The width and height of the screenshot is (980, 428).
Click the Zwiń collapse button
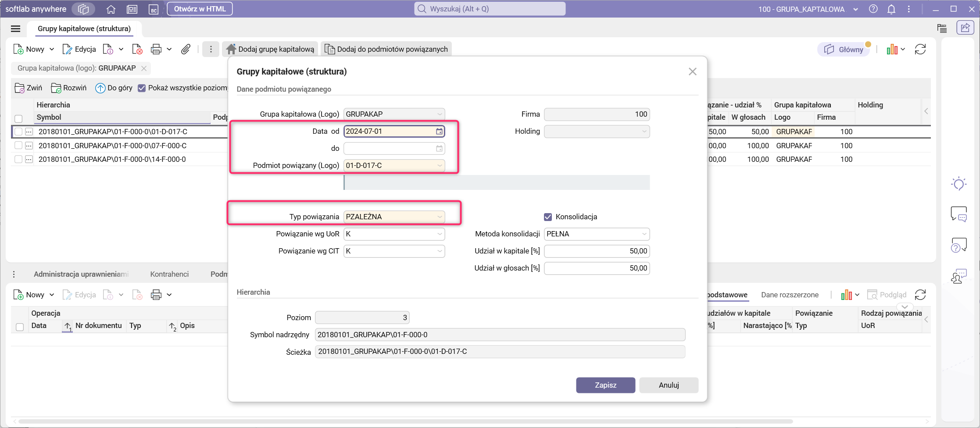point(29,88)
